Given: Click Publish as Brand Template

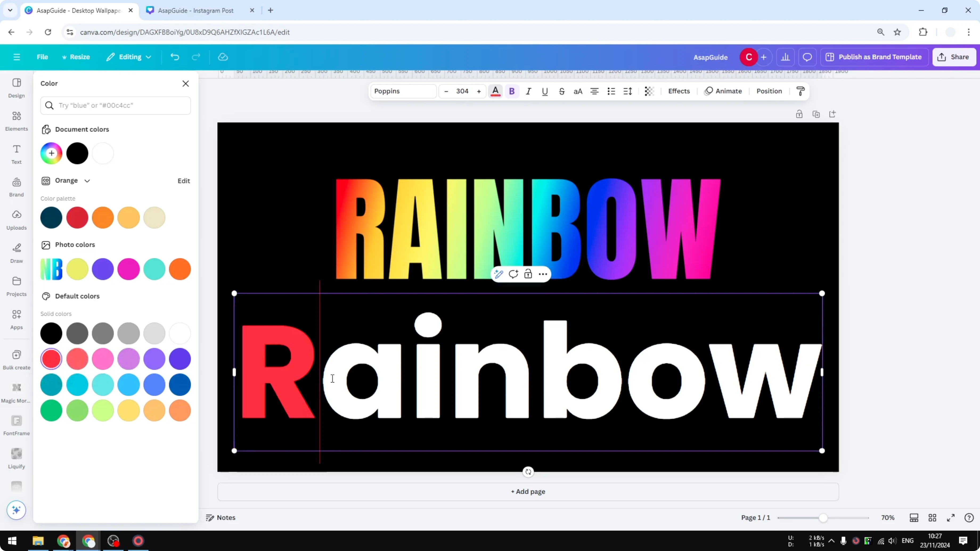Looking at the screenshot, I should [x=874, y=57].
